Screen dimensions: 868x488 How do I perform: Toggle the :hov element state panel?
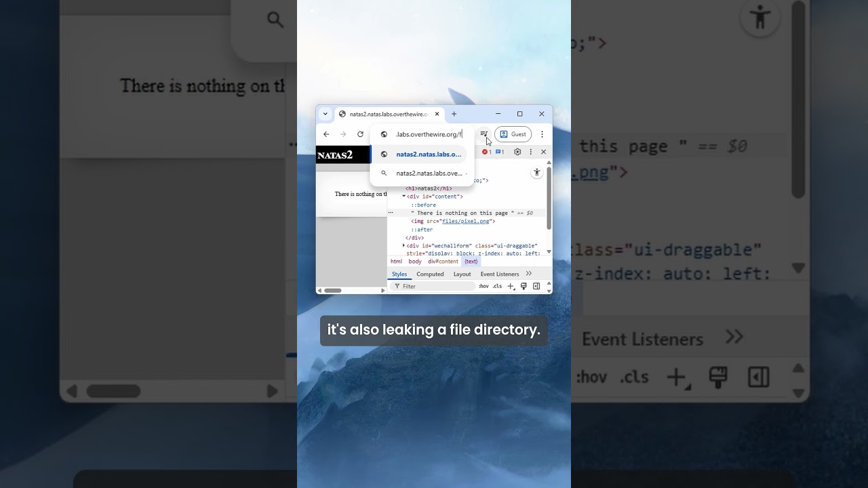pos(484,286)
